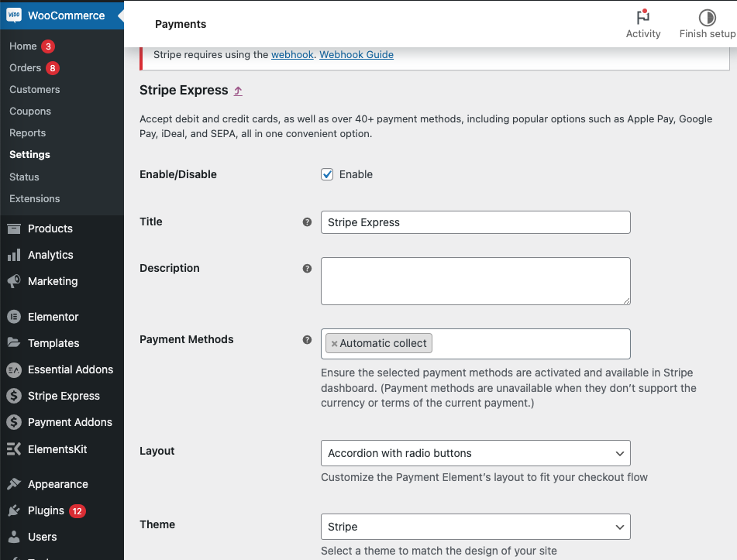Click the Finish setup half-circle icon
737x560 pixels.
[x=707, y=17]
